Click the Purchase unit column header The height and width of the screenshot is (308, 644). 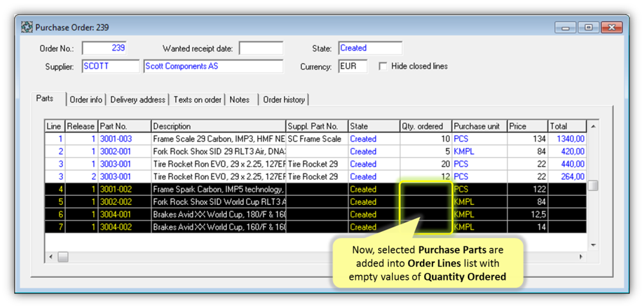480,126
